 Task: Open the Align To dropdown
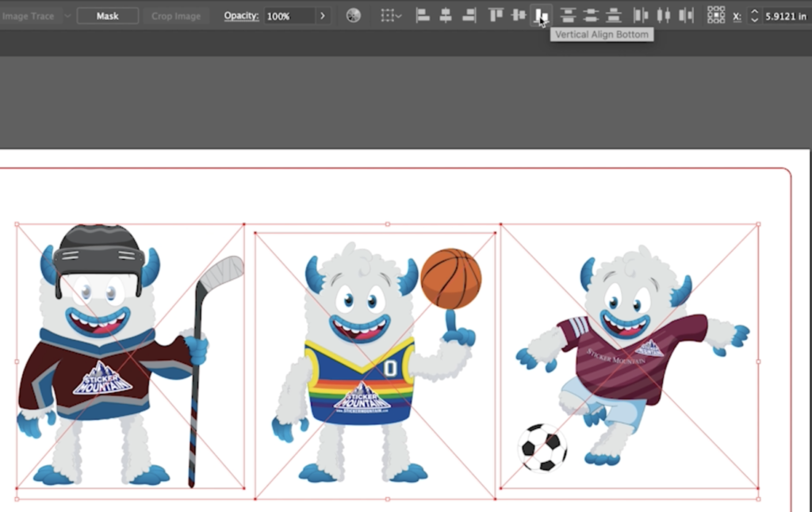[x=391, y=16]
